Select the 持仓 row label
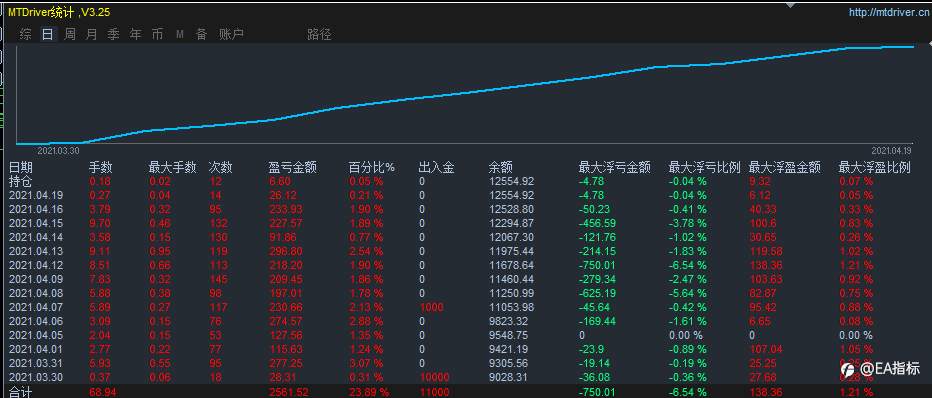 click(21, 181)
